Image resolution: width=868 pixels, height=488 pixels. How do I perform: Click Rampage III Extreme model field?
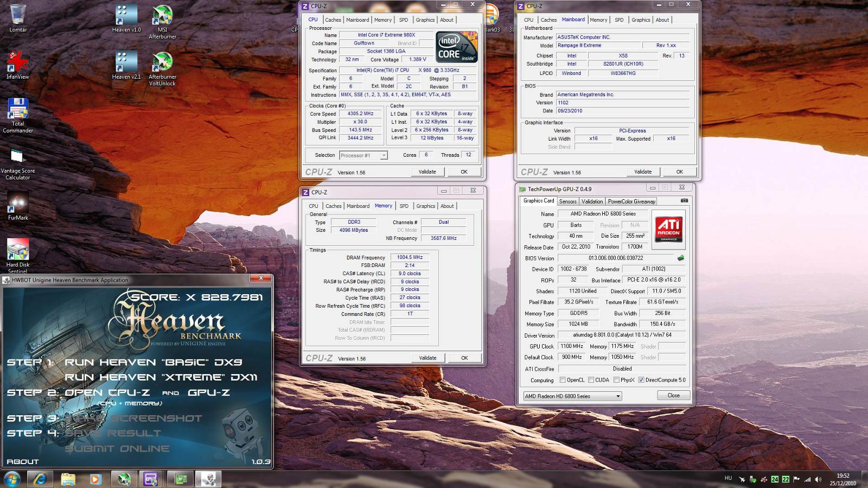click(598, 46)
